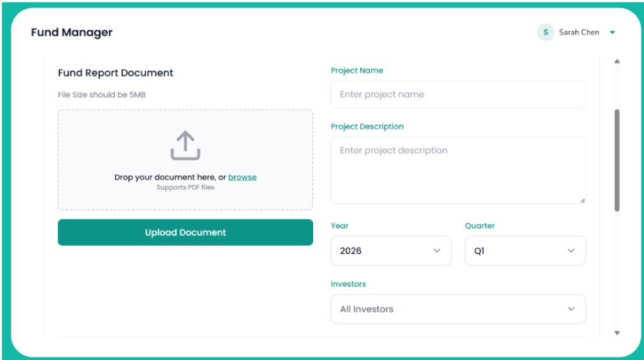Click the Year label

click(340, 226)
